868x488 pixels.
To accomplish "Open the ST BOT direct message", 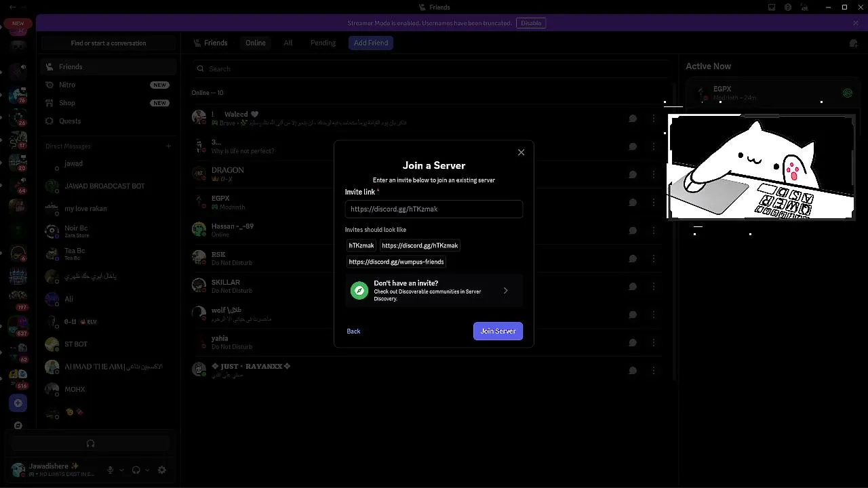I will click(x=108, y=344).
